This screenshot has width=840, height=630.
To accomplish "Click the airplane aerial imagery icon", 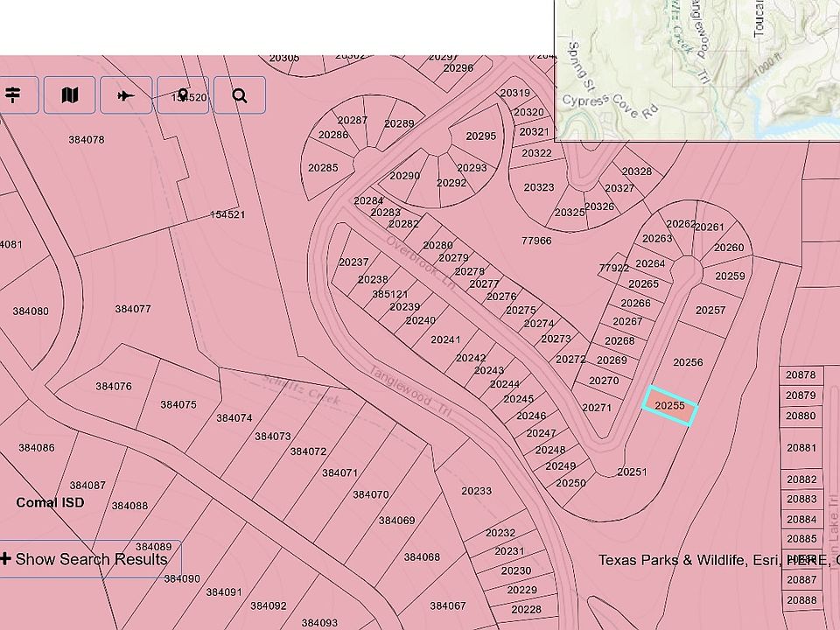I will 126,95.
